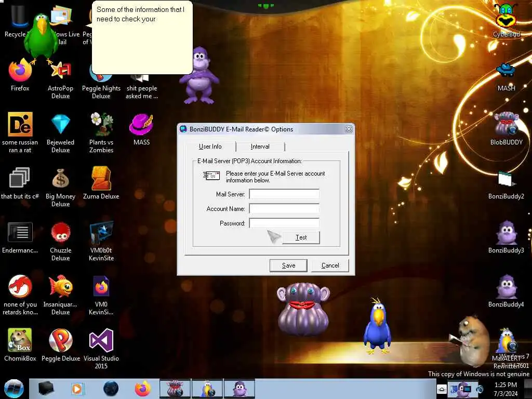Cancel the E-Mail Reader options dialog
The height and width of the screenshot is (399, 532).
[330, 265]
